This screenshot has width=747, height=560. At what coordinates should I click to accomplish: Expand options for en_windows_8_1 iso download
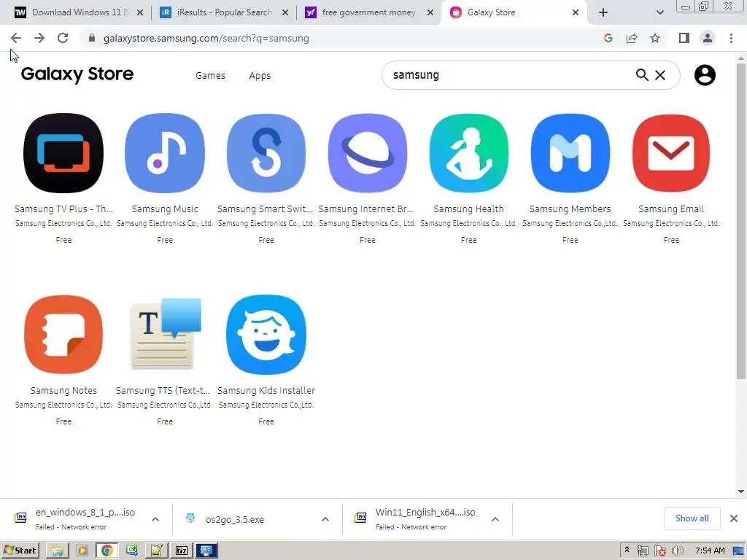tap(155, 519)
